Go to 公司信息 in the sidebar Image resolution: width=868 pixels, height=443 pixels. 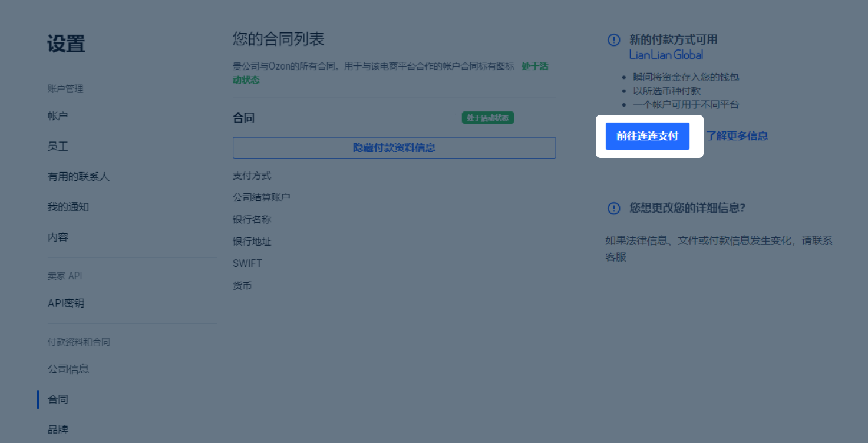(x=68, y=369)
